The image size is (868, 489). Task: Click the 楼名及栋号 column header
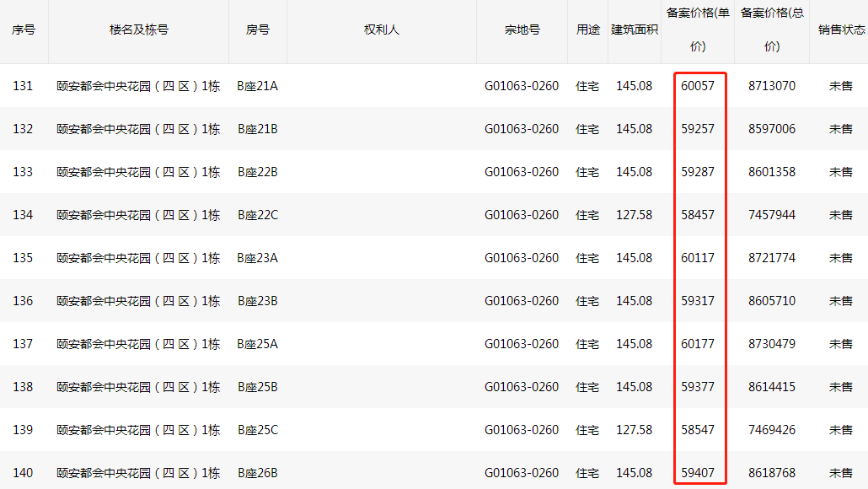pyautogui.click(x=138, y=30)
